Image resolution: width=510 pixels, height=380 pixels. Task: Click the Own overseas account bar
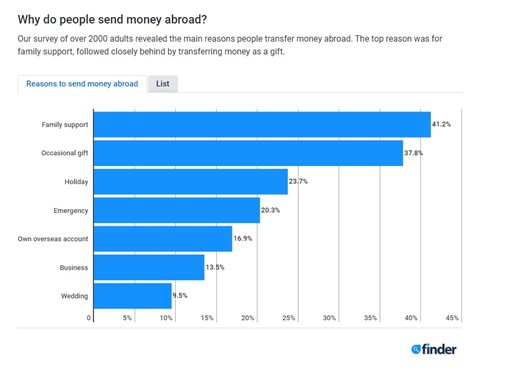coord(163,239)
